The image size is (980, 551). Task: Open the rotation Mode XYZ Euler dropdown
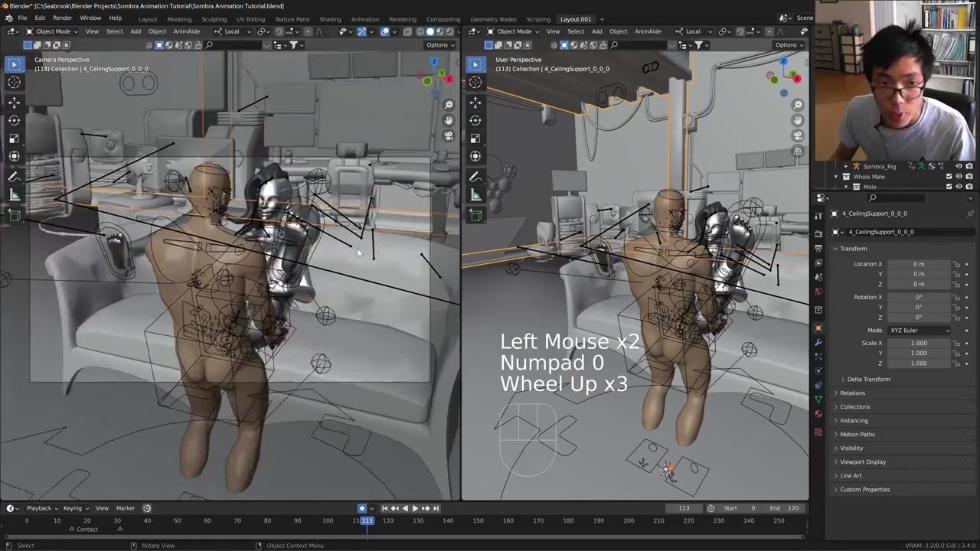coord(919,330)
